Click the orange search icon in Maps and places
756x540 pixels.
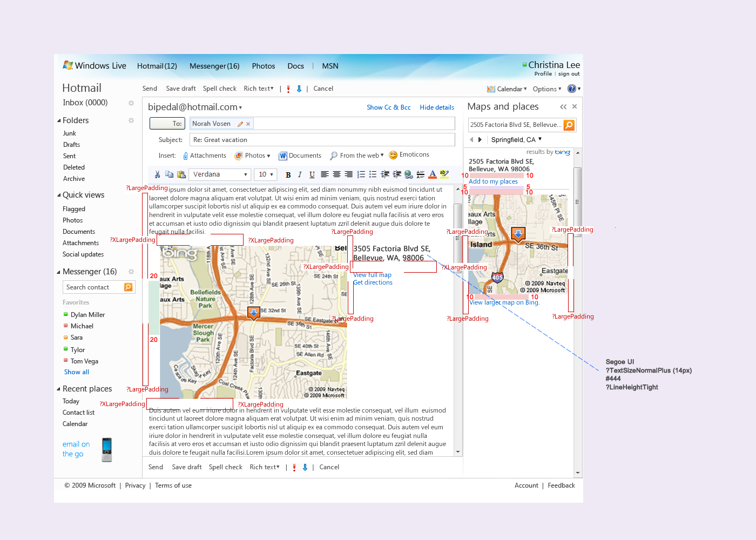[569, 125]
